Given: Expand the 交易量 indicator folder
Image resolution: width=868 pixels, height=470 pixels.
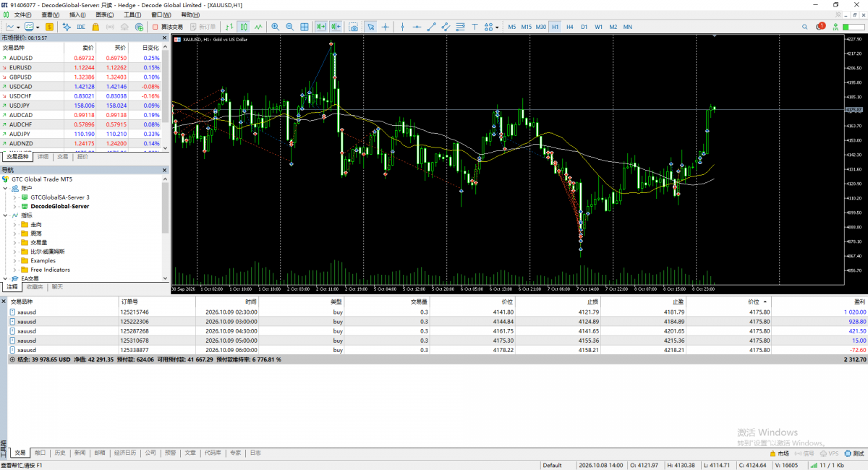Looking at the screenshot, I should pos(15,242).
